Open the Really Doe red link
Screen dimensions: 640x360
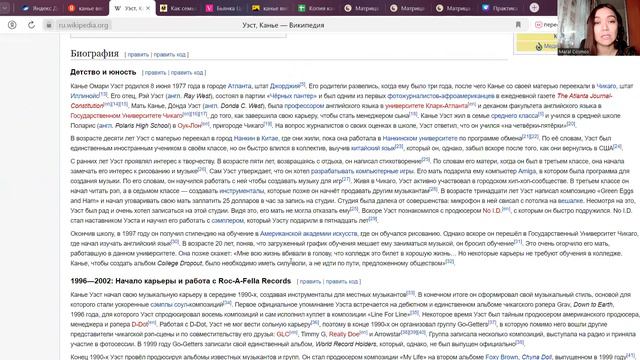(x=344, y=334)
